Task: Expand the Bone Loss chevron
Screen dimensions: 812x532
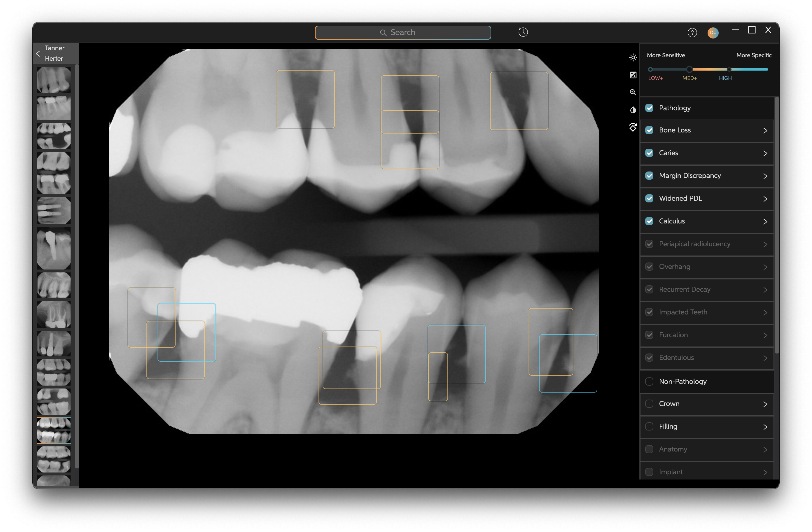Action: pos(765,131)
